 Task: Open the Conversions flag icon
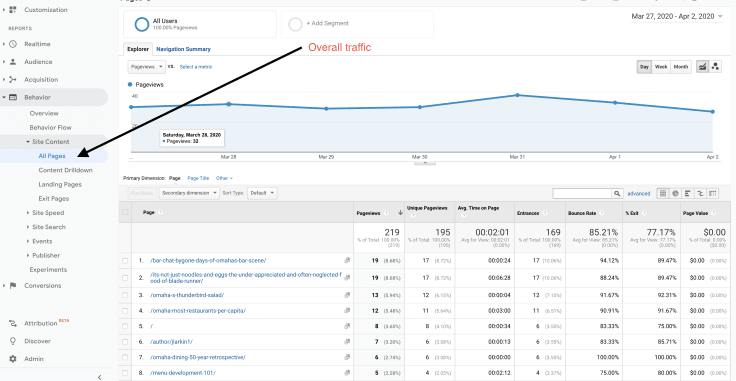[x=13, y=286]
